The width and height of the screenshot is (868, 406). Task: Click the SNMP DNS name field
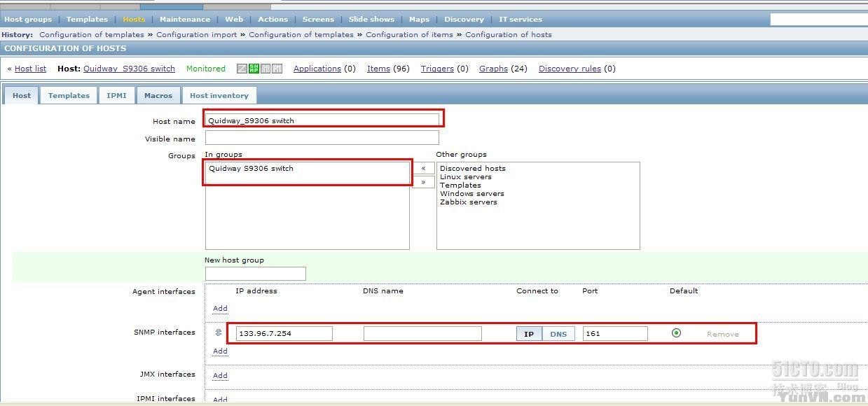tap(422, 333)
